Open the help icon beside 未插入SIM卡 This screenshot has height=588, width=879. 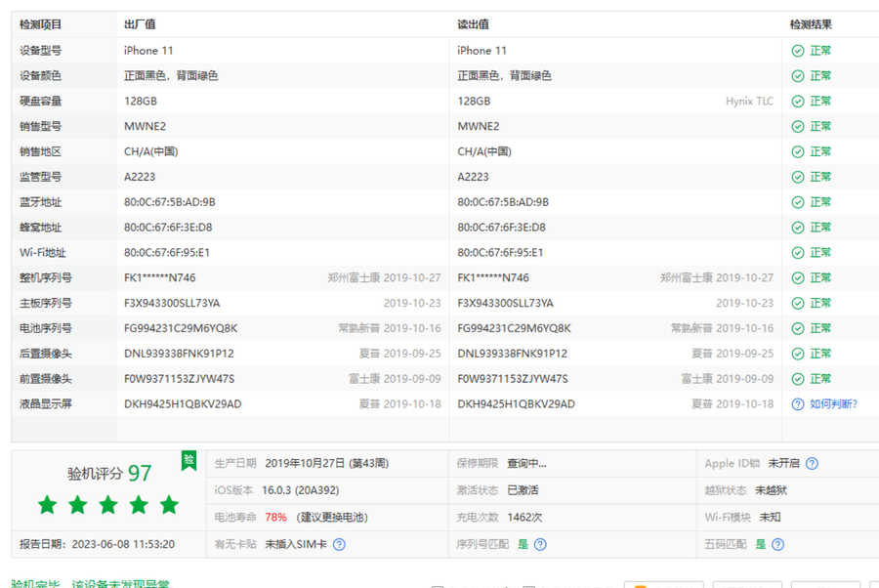pyautogui.click(x=339, y=544)
